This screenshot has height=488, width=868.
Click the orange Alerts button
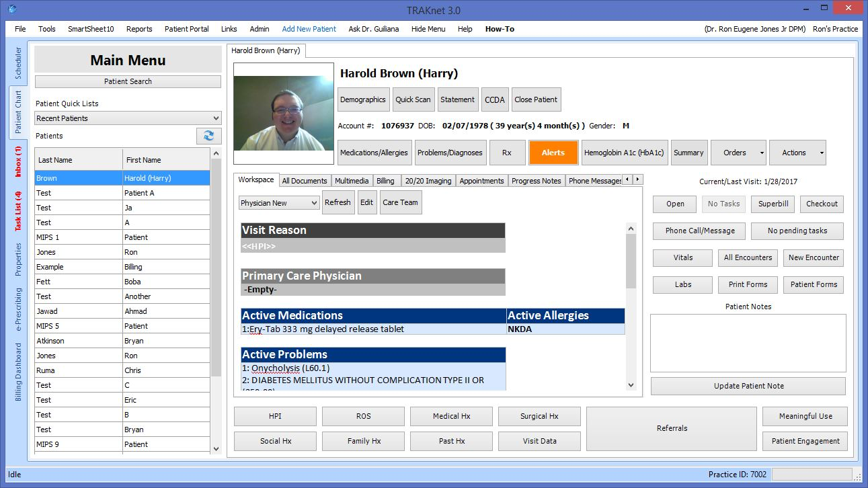553,153
